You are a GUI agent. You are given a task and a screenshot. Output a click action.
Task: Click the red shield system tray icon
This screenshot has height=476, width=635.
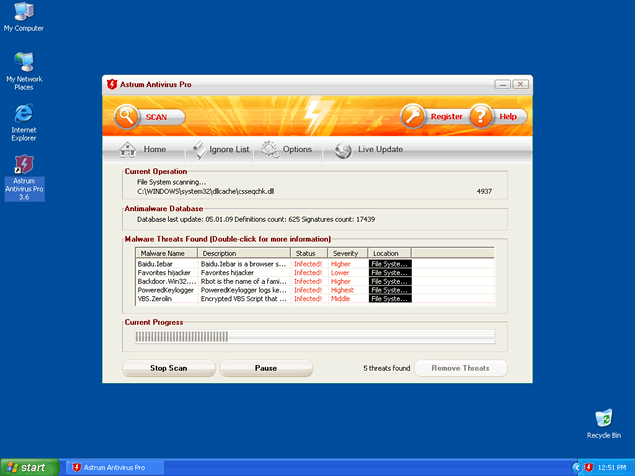click(x=590, y=467)
